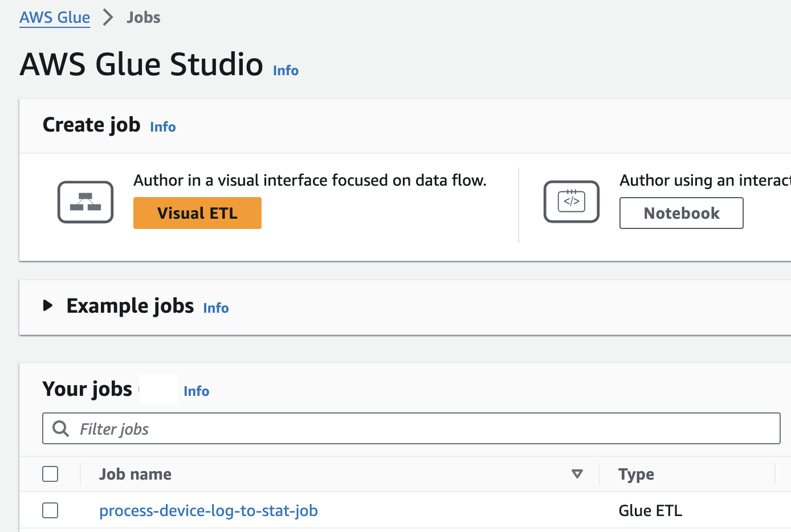791x532 pixels.
Task: Click the Job name column header
Action: (135, 474)
